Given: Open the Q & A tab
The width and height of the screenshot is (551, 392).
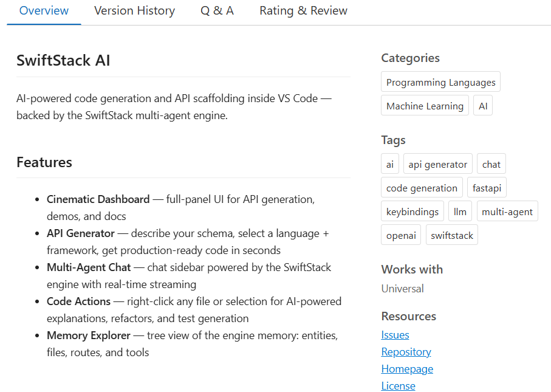Looking at the screenshot, I should (217, 11).
